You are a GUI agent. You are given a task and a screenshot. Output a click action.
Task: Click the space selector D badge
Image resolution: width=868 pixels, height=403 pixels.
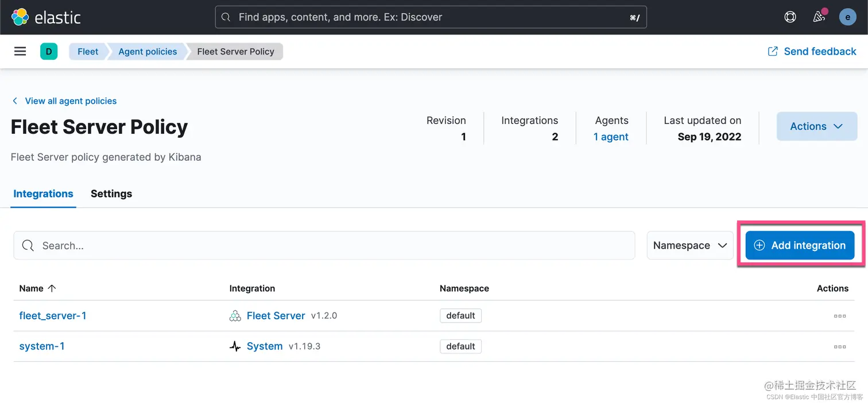pyautogui.click(x=49, y=52)
